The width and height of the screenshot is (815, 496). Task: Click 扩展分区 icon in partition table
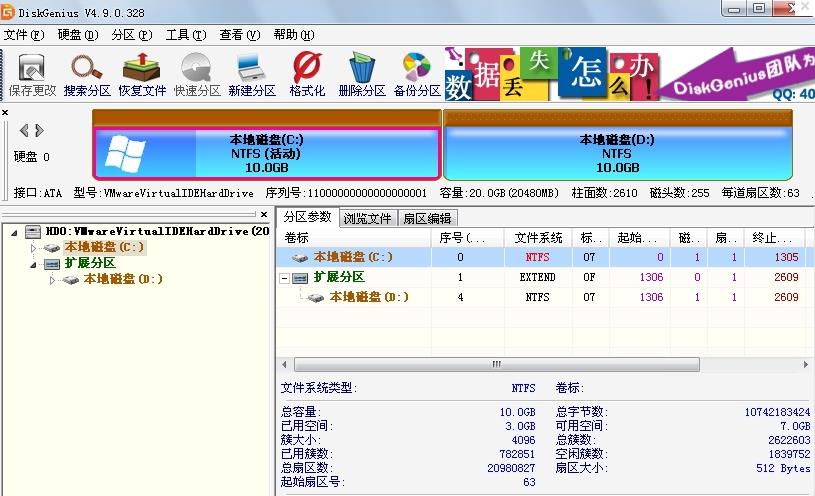(300, 278)
